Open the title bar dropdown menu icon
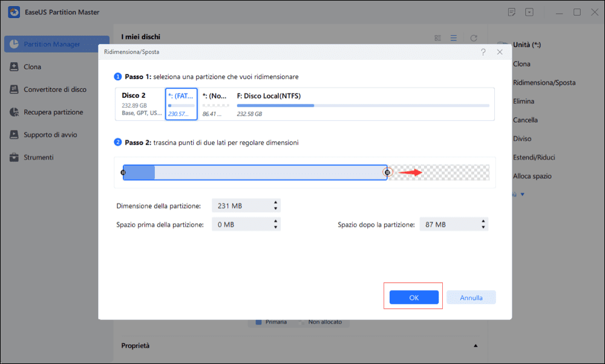Screen dimensions: 605x364 (529, 12)
